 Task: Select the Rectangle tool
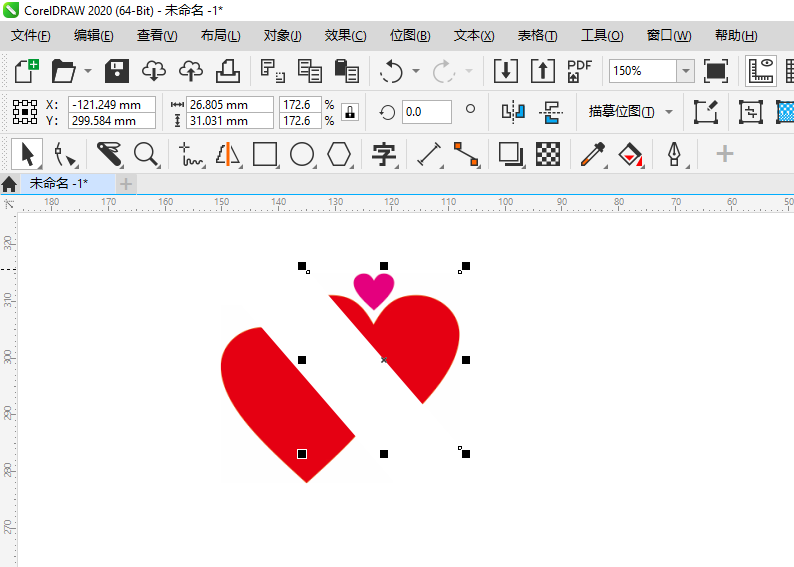coord(265,154)
